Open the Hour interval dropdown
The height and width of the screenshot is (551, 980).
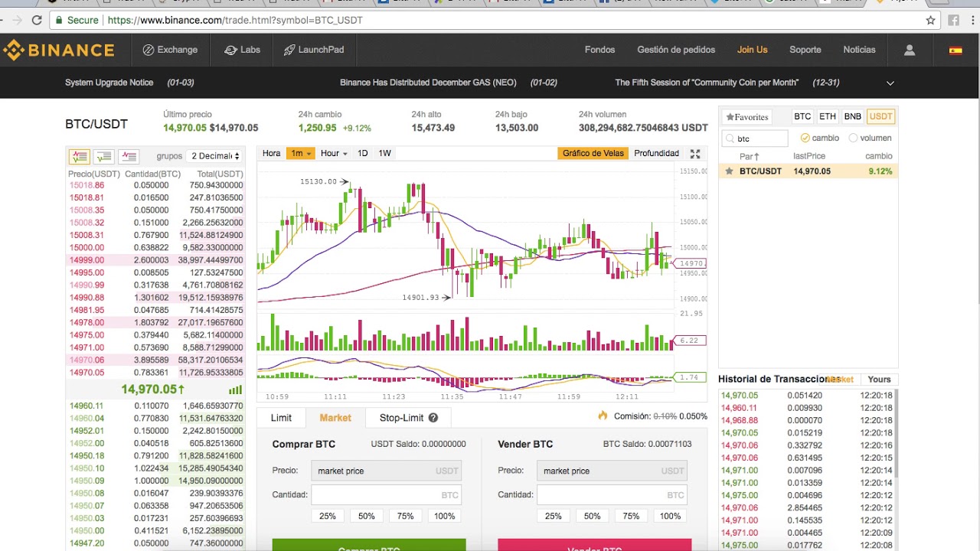pyautogui.click(x=334, y=153)
